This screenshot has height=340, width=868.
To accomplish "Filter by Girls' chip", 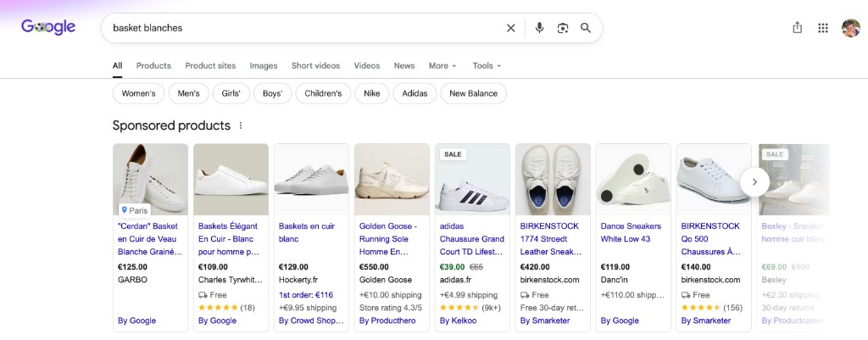I will 231,93.
